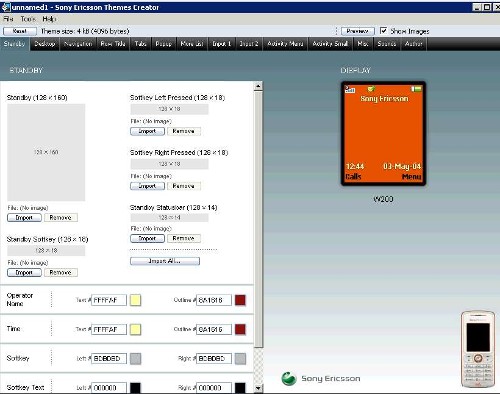Click the scrollbar down arrow

point(258,388)
